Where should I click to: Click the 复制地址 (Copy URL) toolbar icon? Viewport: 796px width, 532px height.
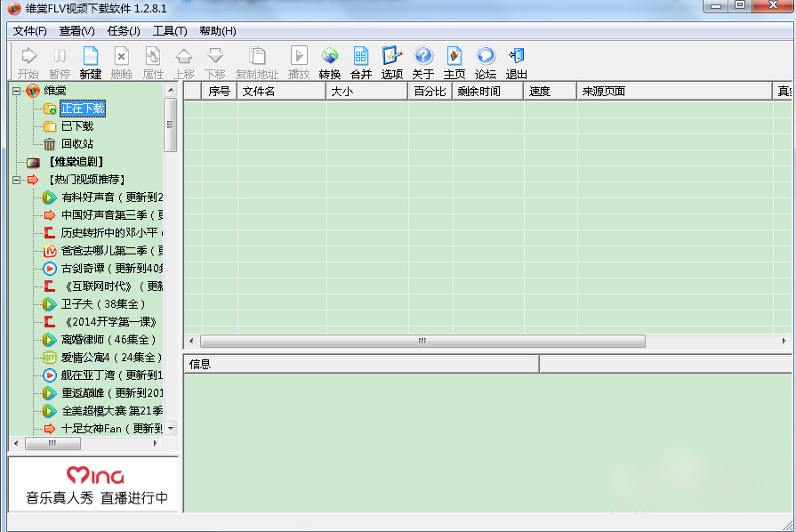coord(257,59)
